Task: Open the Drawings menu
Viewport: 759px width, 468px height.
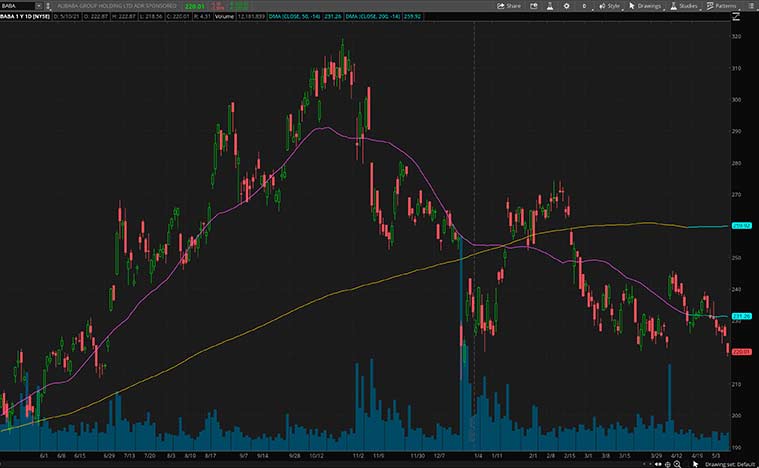Action: click(x=647, y=5)
